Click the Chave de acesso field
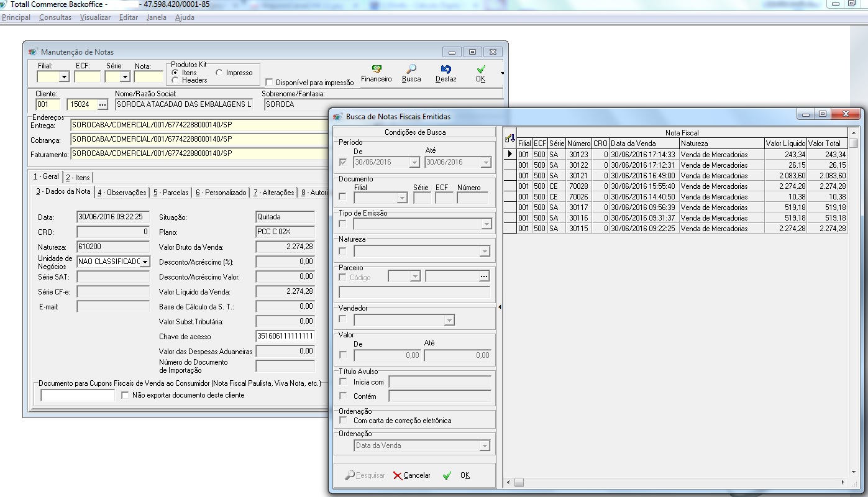 [x=285, y=336]
